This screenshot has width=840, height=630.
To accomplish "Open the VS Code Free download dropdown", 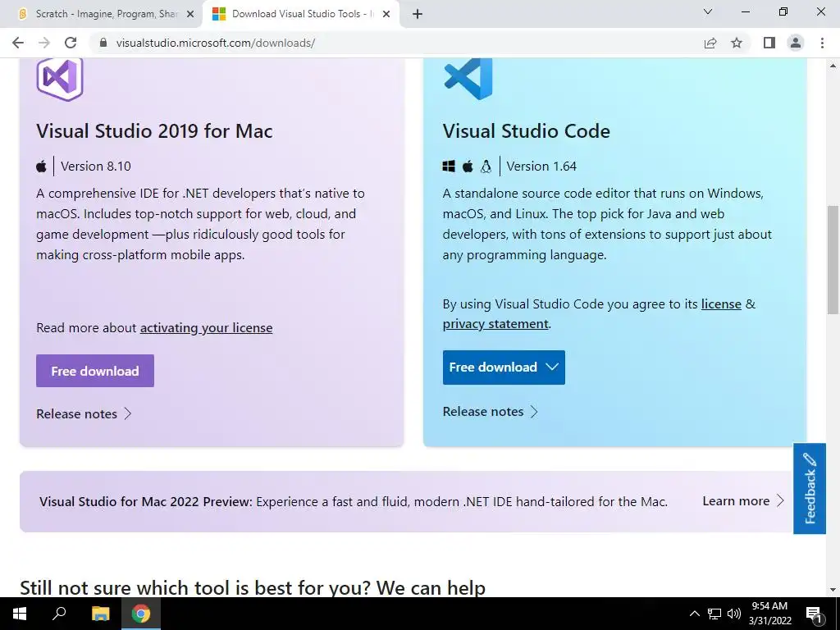I will [x=504, y=367].
